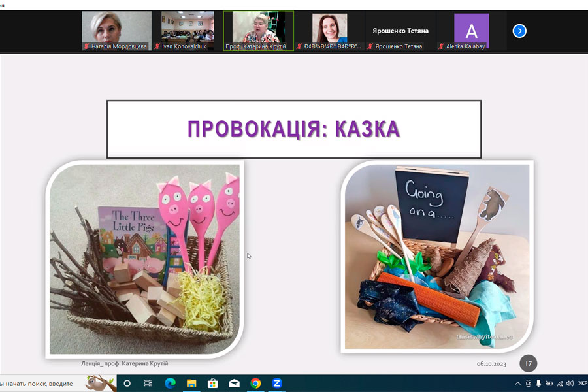Screen dimensions: 588x392
Task: Open File Explorer from the taskbar
Action: click(191, 383)
